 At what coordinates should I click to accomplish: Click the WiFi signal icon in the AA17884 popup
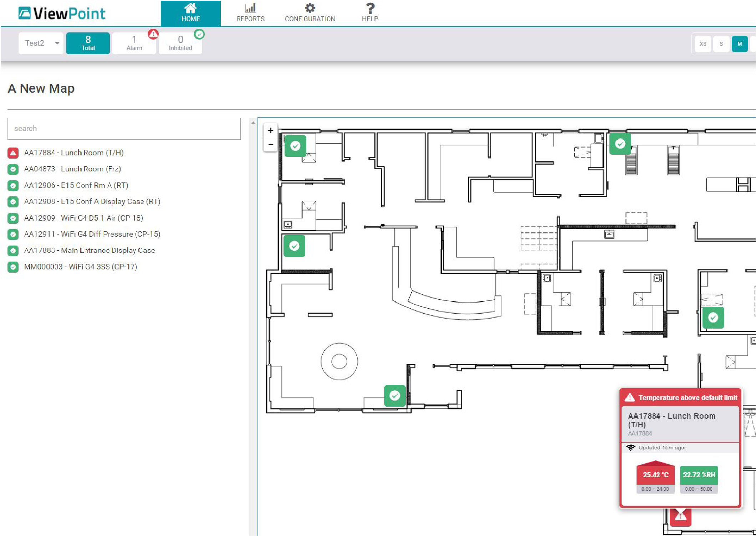pyautogui.click(x=632, y=447)
